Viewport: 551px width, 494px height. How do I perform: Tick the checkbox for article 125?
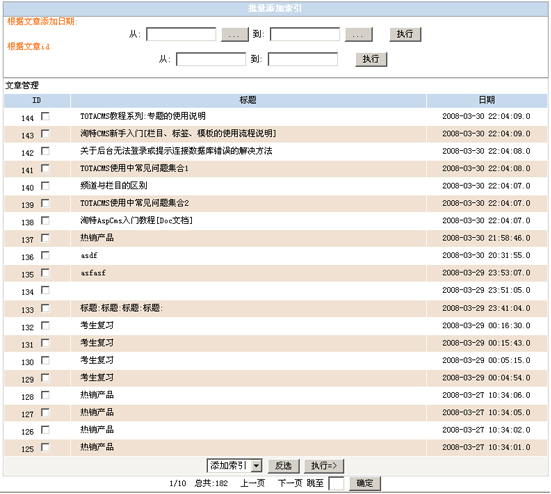pyautogui.click(x=45, y=447)
